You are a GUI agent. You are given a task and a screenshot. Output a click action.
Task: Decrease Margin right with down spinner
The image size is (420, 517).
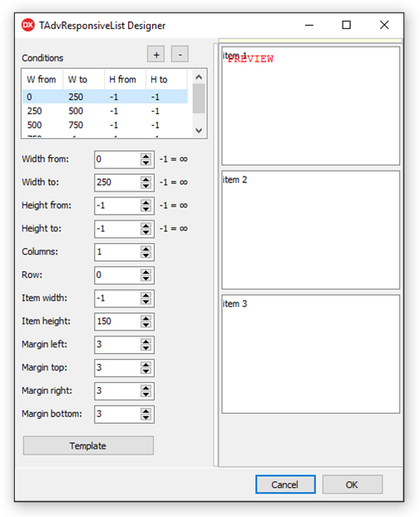point(146,395)
